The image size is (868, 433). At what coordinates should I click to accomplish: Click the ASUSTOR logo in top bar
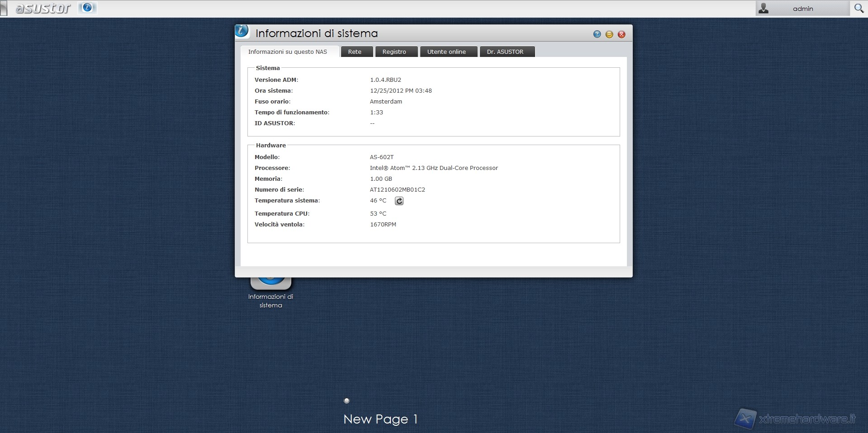43,8
